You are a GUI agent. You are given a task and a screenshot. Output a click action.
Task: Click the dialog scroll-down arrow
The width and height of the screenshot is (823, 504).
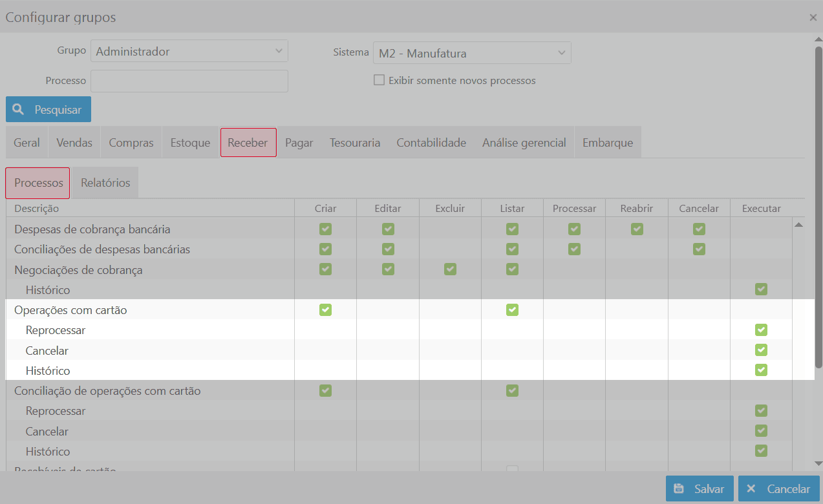[818, 463]
